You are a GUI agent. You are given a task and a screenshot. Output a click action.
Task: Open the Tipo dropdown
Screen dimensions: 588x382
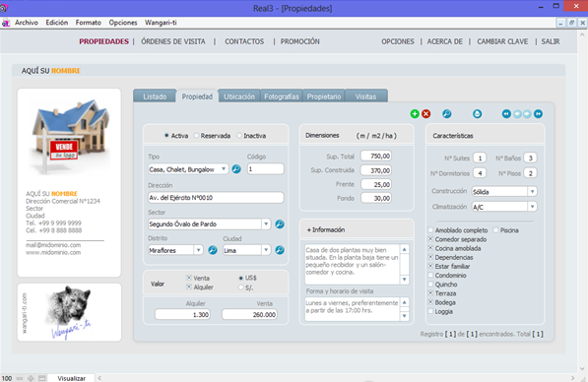pos(224,169)
